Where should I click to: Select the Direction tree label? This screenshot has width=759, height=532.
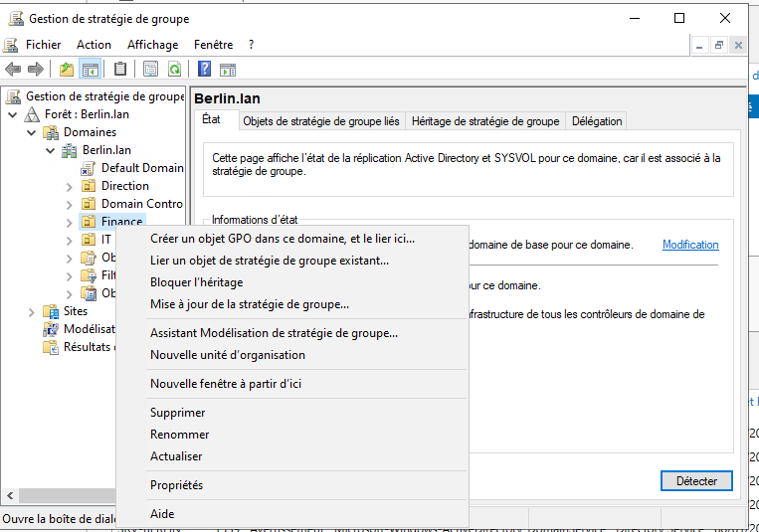[125, 186]
